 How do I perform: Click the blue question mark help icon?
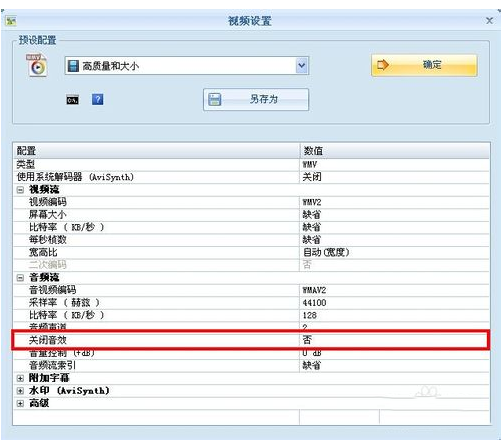click(97, 99)
